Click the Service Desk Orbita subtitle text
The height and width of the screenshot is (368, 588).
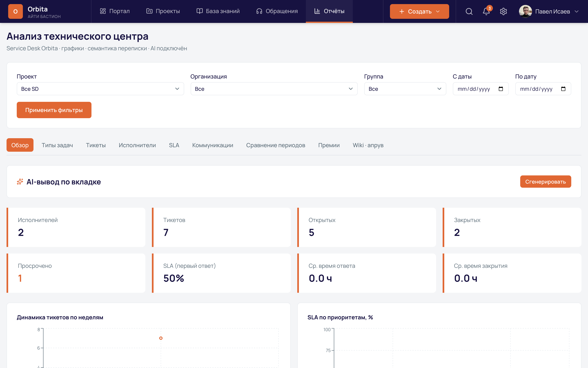pyautogui.click(x=97, y=48)
